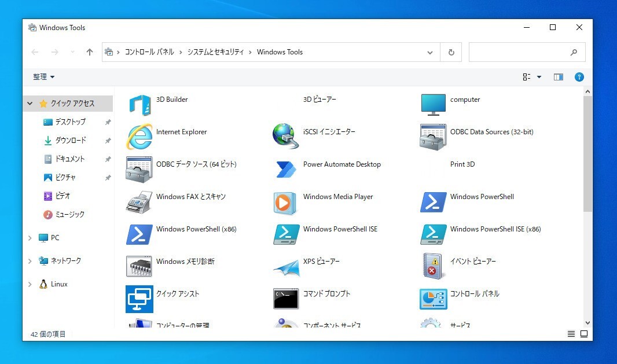Expand the PC tree node

tap(30, 238)
